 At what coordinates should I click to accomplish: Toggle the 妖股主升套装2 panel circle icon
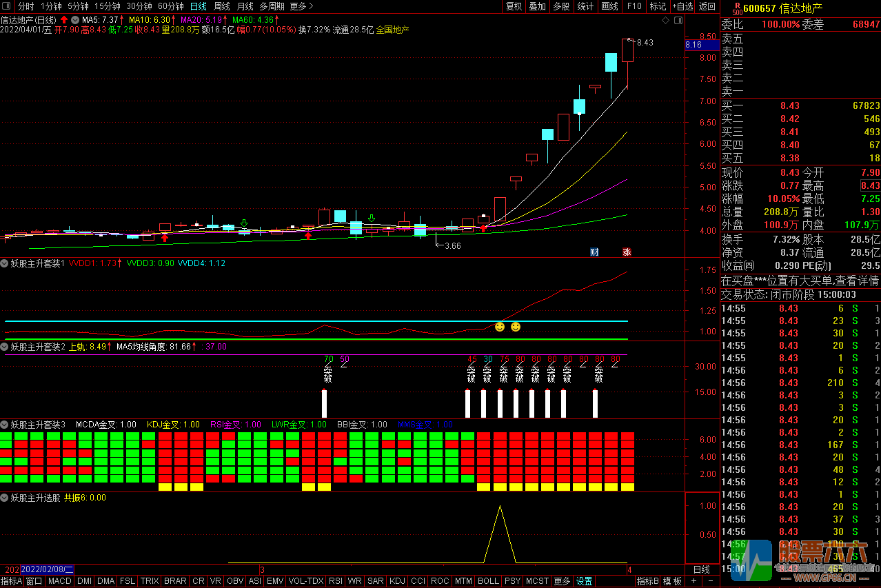coord(5,347)
